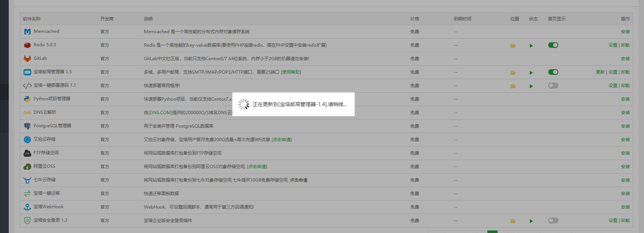Open 宝塔邮局管理器 设置 link

(613, 72)
